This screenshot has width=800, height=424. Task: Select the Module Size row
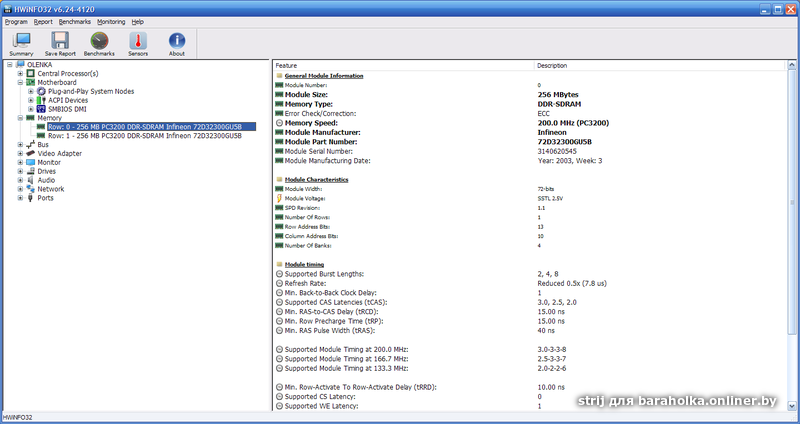pyautogui.click(x=529, y=94)
